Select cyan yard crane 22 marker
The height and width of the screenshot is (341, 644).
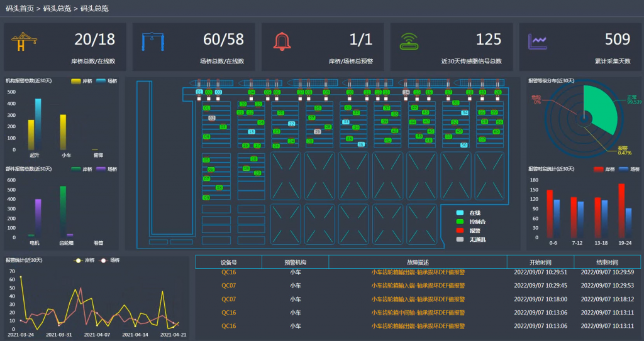(291, 124)
